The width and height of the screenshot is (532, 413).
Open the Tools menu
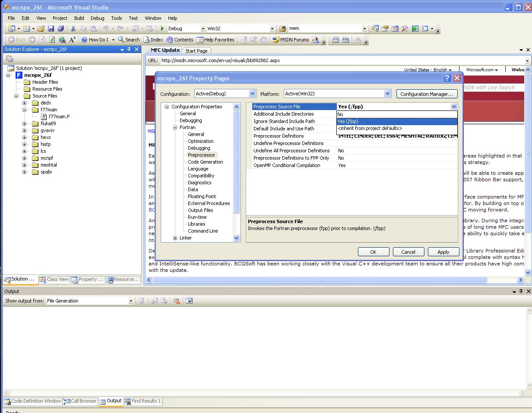pyautogui.click(x=117, y=18)
